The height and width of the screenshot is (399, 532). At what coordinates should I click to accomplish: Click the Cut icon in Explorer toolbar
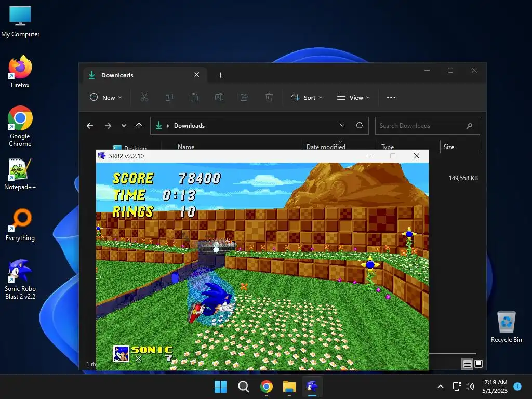tap(144, 97)
